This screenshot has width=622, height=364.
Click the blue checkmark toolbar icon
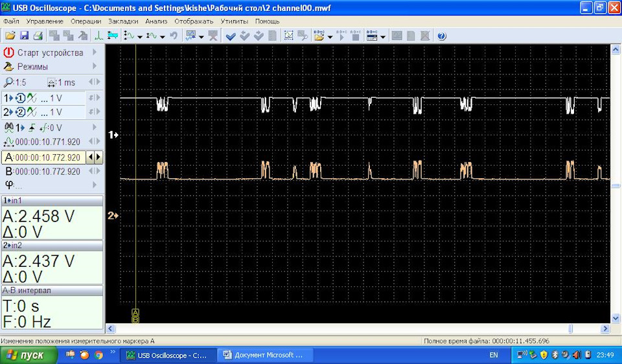230,36
